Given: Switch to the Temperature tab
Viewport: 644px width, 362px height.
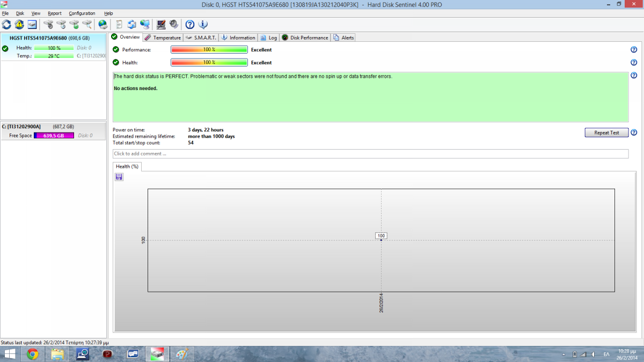Looking at the screenshot, I should click(163, 38).
